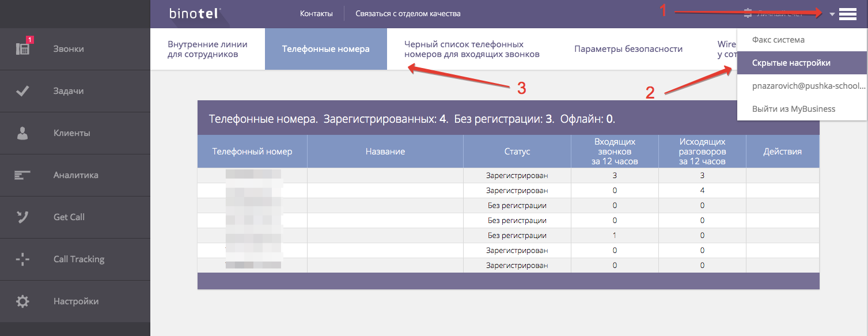The image size is (868, 336).
Task: Click the Статус column header in the table
Action: pyautogui.click(x=516, y=152)
